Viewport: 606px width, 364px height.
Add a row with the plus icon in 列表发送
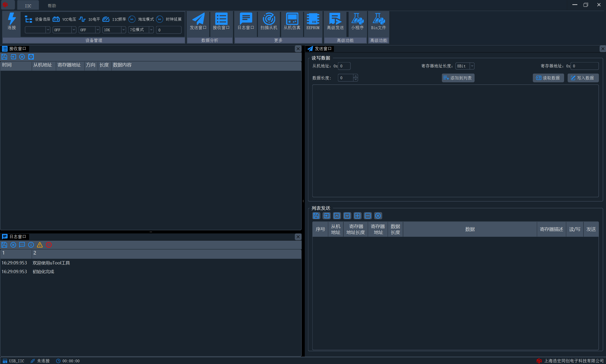pyautogui.click(x=358, y=216)
